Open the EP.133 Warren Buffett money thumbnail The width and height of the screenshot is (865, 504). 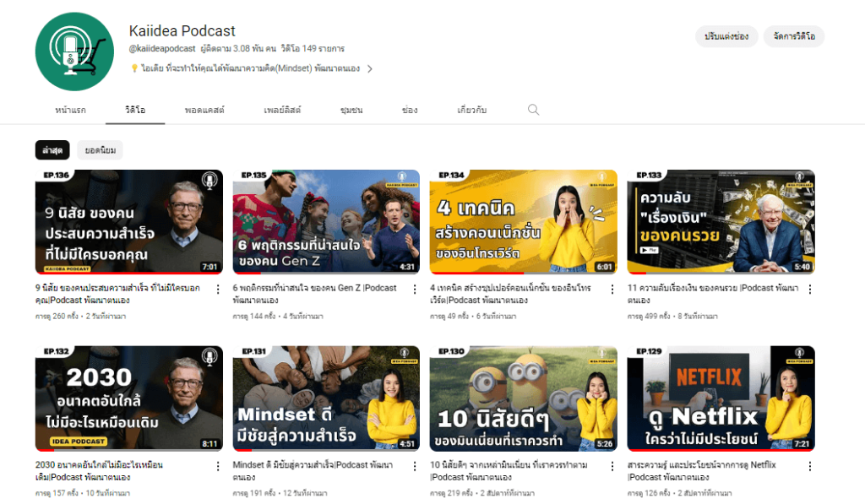pos(721,222)
